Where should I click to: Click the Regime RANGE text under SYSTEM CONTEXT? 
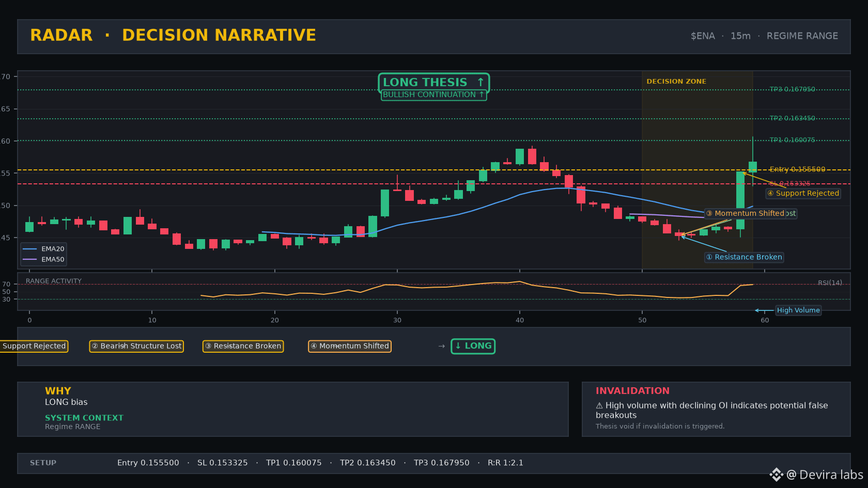pos(73,427)
